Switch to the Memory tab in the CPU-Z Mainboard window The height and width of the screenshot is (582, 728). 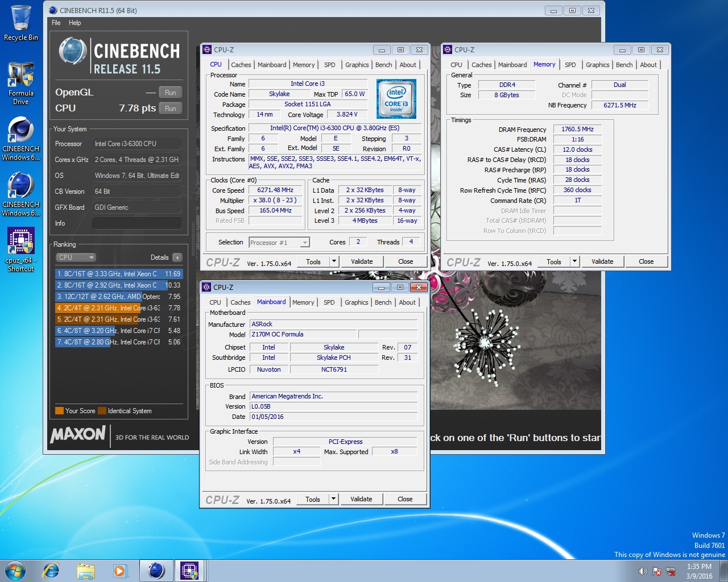303,302
